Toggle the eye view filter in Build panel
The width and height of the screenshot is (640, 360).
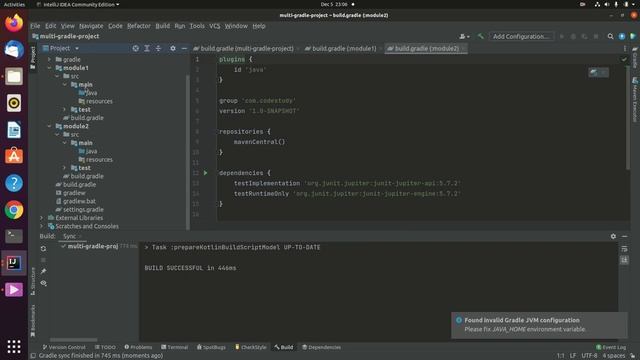pos(43,283)
